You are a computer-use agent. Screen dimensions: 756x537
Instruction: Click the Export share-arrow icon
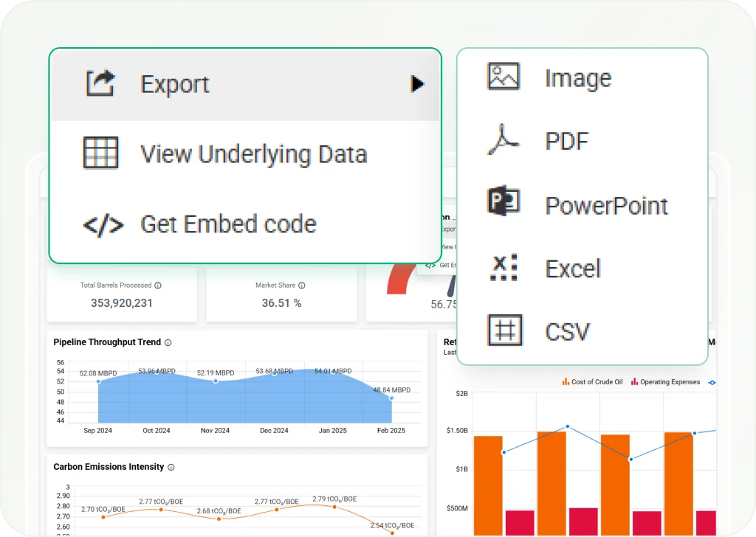click(100, 83)
